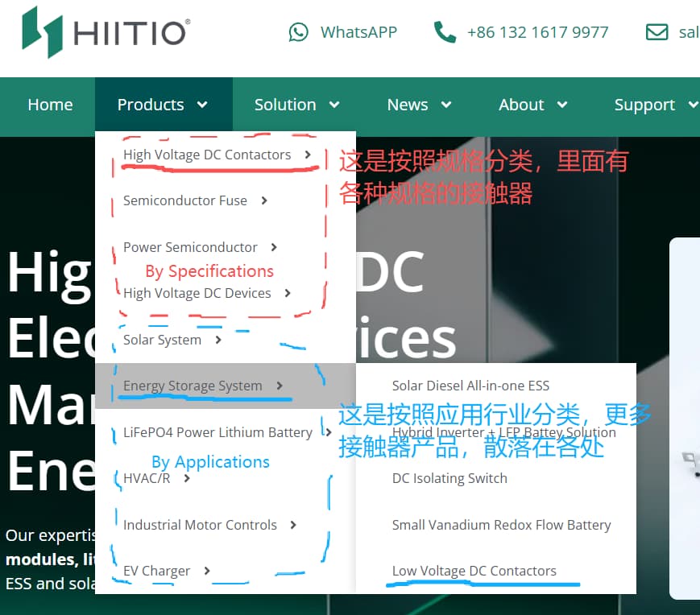The width and height of the screenshot is (700, 615).
Task: Expand Industrial Motor Controls submenu arrow
Action: pos(293,525)
